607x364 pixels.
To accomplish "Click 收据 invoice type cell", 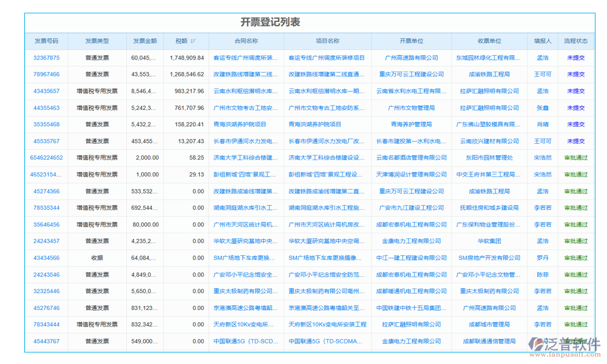I will point(97,258).
